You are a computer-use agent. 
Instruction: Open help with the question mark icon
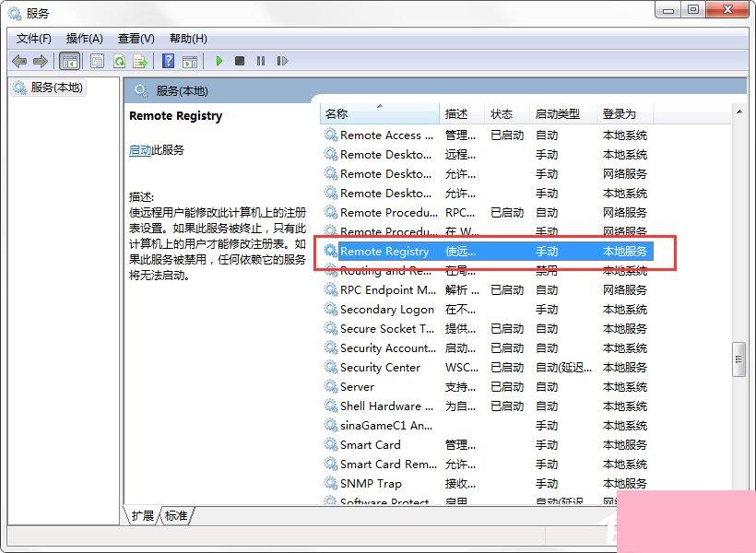coord(168,61)
